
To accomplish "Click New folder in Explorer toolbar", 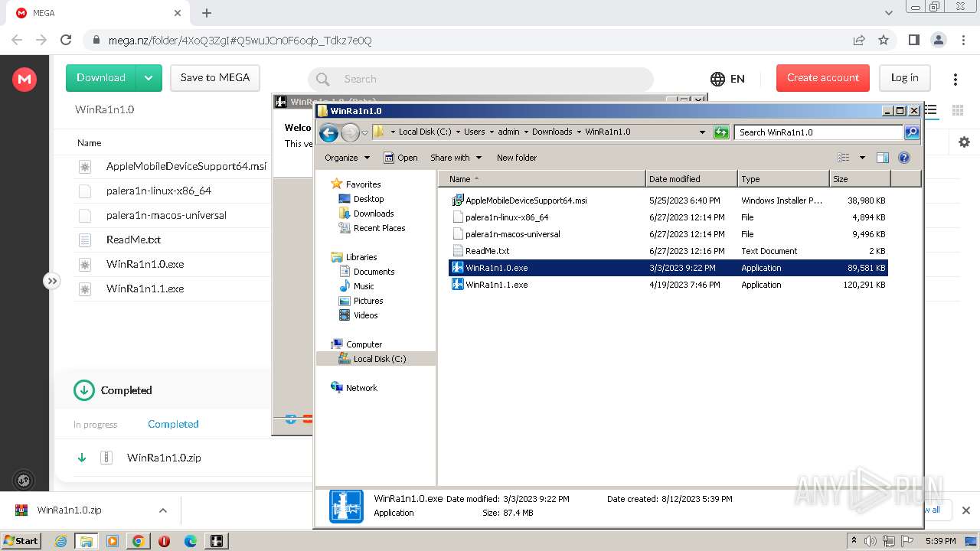I will click(517, 158).
